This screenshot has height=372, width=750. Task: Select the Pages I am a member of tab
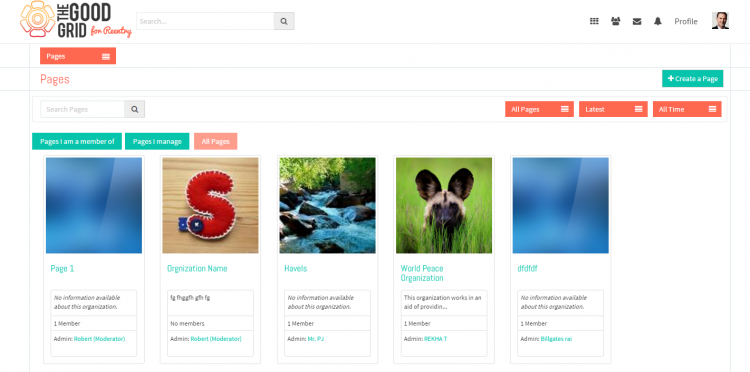(x=77, y=141)
